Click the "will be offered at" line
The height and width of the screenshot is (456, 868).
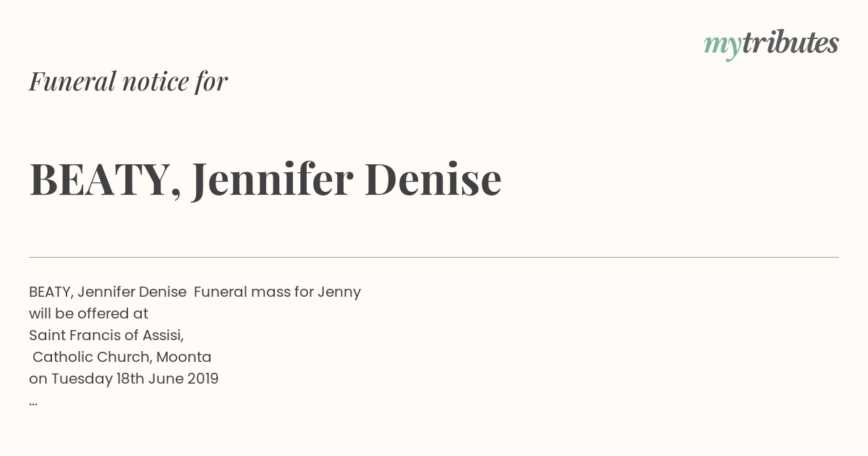pyautogui.click(x=88, y=313)
